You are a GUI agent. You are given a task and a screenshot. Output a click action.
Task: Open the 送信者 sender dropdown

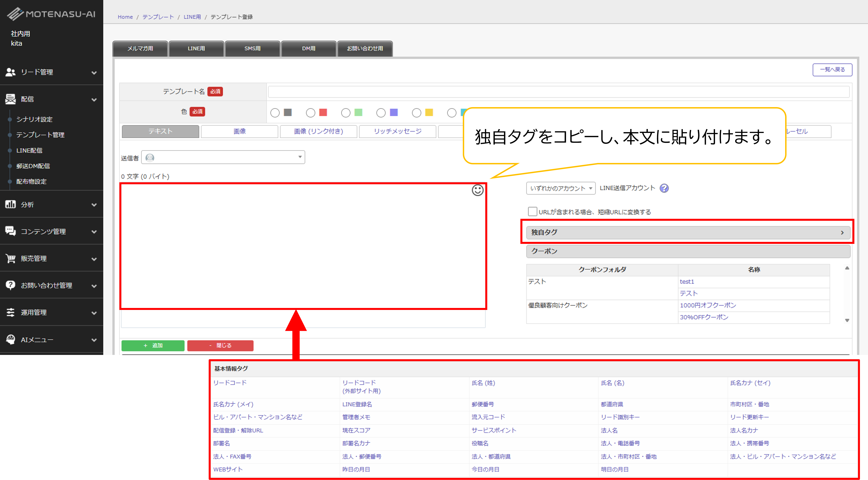pos(223,157)
